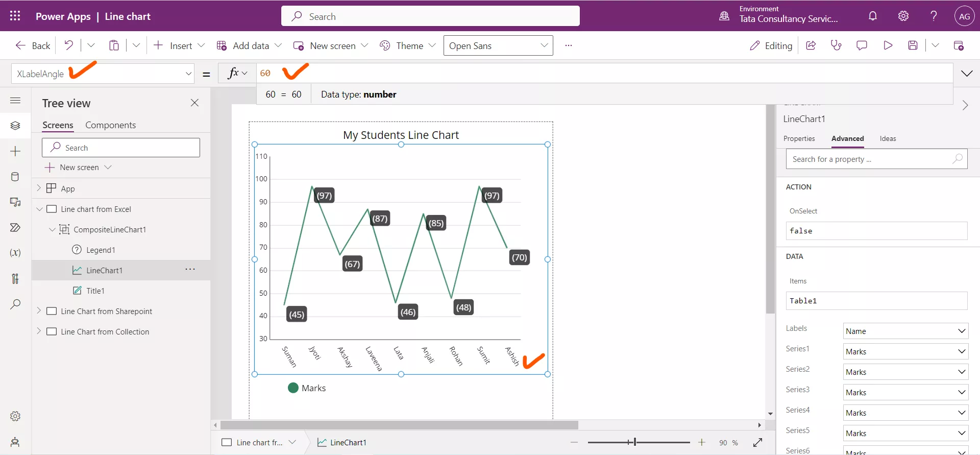This screenshot has height=455, width=980.
Task: Open the Labels Name dropdown
Action: point(905,331)
